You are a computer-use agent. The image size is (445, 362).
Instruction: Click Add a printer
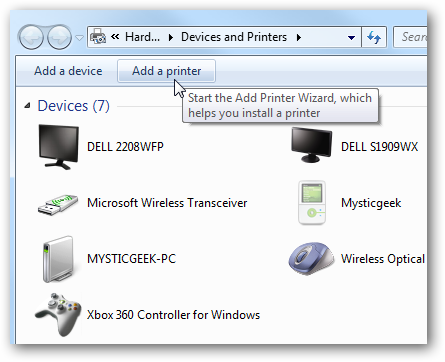click(166, 71)
